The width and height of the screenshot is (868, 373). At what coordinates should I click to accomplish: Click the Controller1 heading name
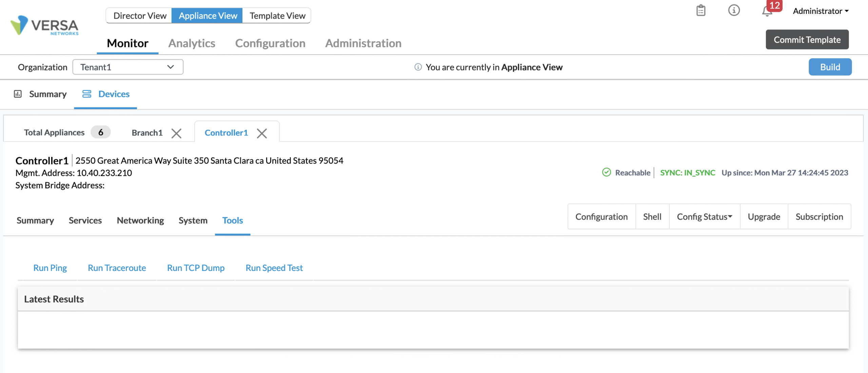coord(42,161)
